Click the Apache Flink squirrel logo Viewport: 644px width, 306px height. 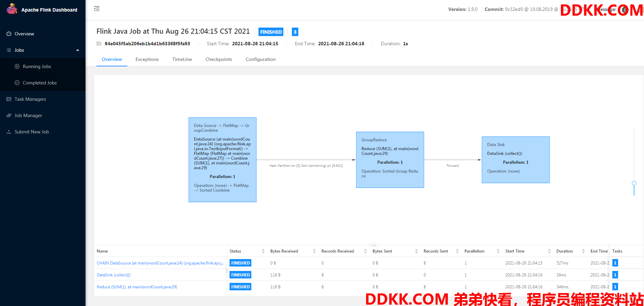point(12,9)
